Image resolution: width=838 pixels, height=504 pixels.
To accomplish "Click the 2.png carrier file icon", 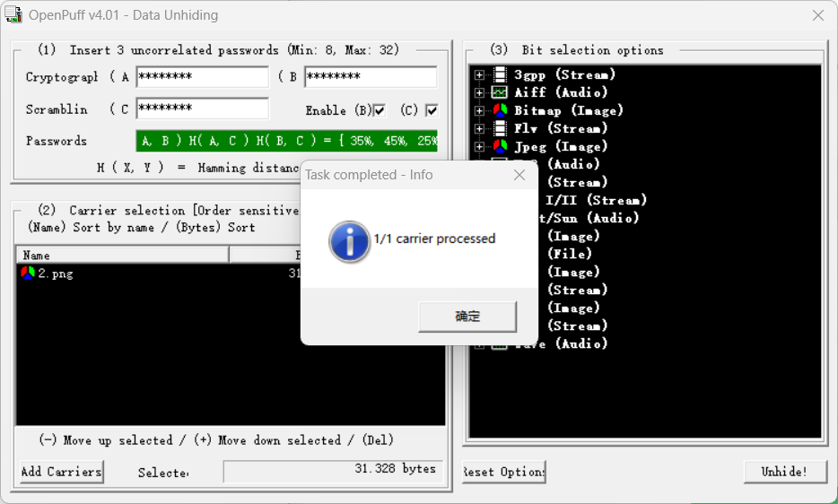I will coord(28,274).
